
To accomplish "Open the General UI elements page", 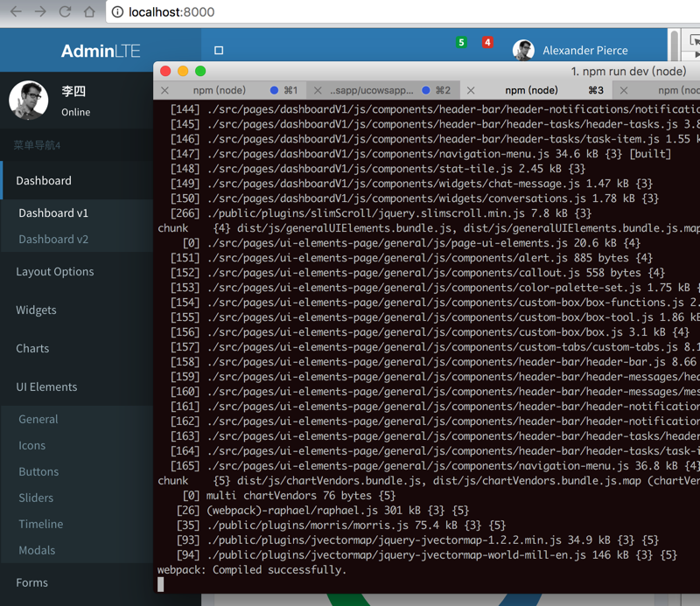I will point(38,419).
